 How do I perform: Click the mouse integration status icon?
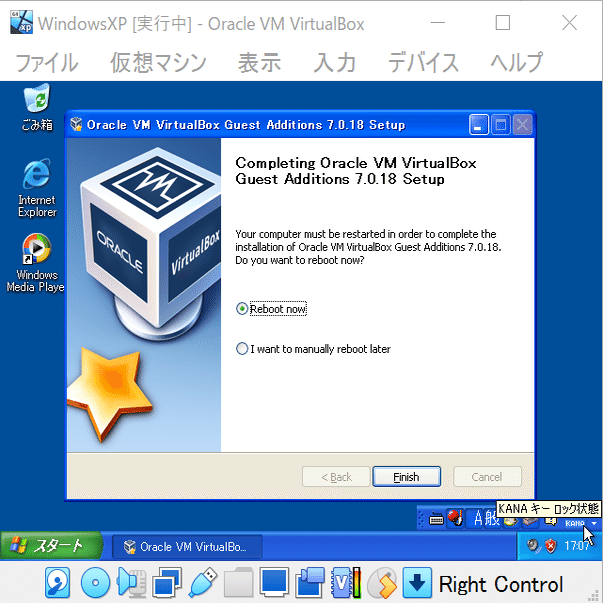(x=381, y=583)
